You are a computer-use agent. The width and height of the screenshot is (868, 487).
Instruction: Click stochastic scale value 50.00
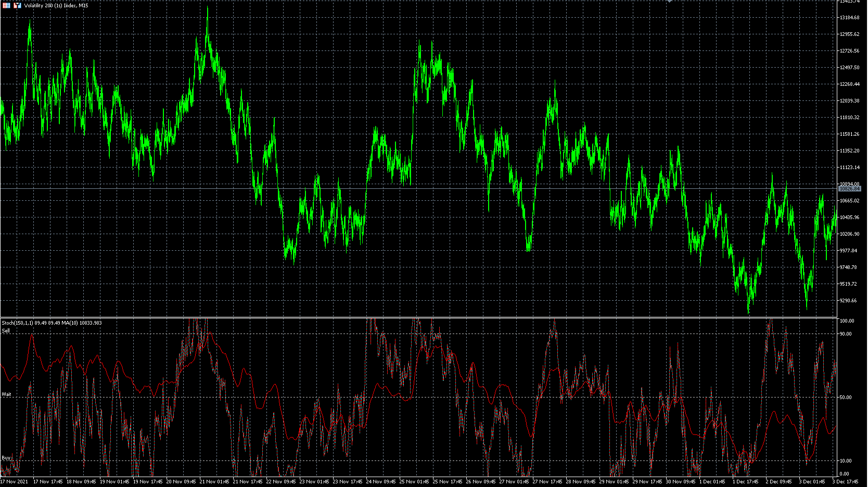tap(846, 398)
